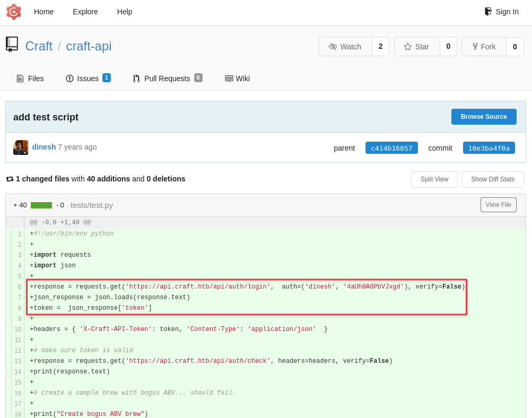Click the View File button
The width and height of the screenshot is (532, 418).
point(499,205)
